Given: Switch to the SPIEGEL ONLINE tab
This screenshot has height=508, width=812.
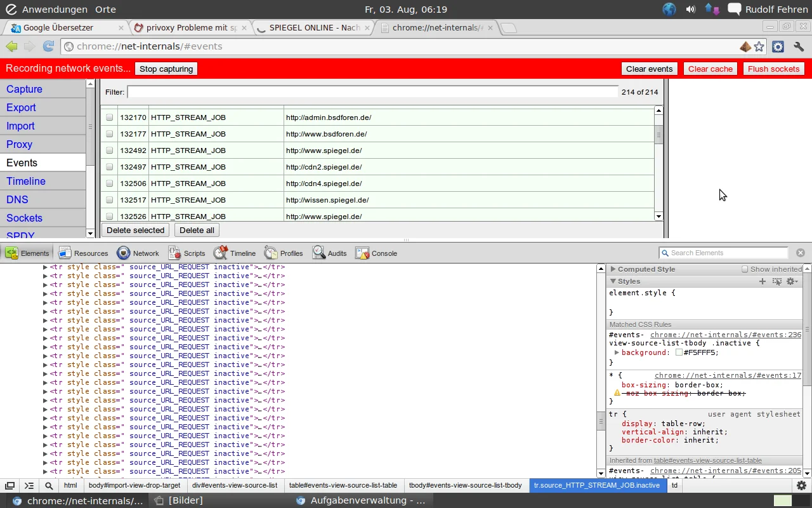Looking at the screenshot, I should click(314, 28).
